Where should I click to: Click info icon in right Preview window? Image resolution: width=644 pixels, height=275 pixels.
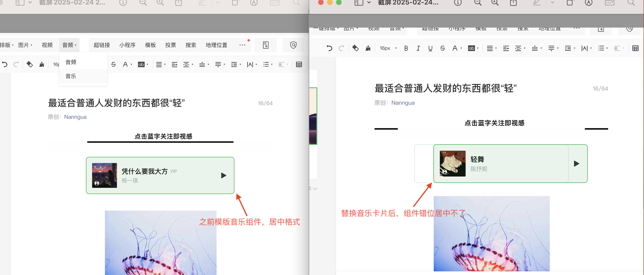pos(458,3)
